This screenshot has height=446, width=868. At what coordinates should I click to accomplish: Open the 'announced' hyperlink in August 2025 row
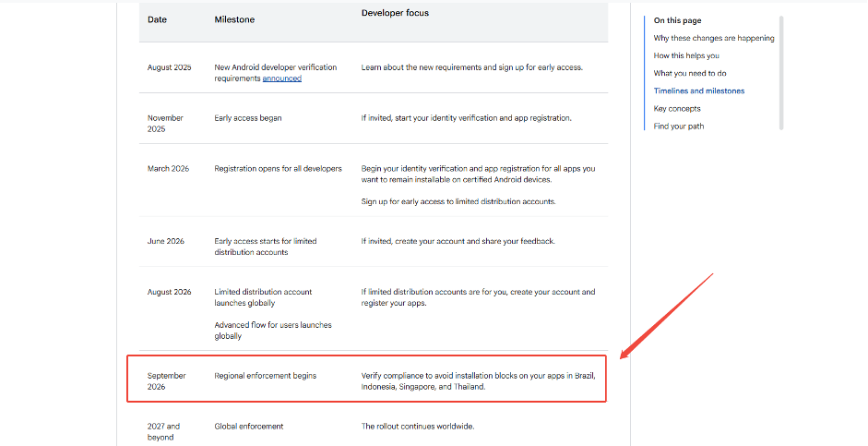[x=281, y=79]
